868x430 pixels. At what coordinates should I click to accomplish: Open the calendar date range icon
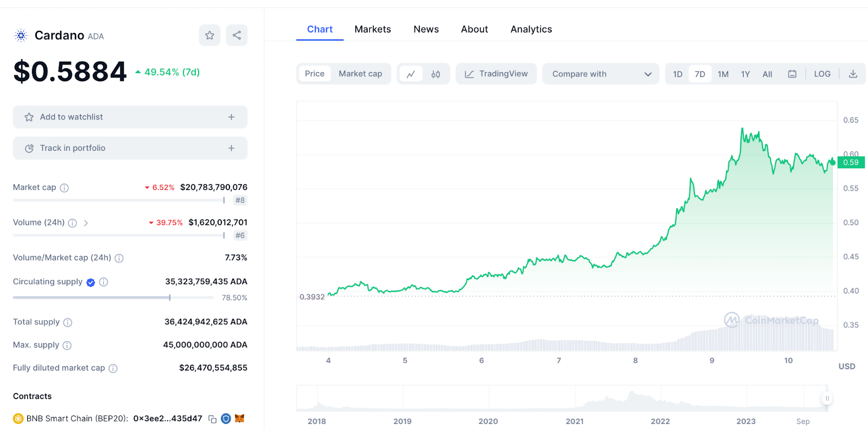(792, 74)
